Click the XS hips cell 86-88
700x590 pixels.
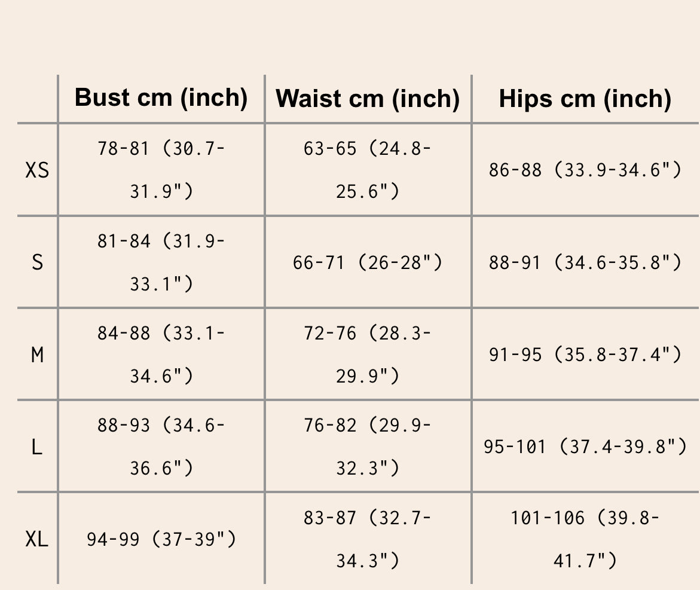[585, 170]
